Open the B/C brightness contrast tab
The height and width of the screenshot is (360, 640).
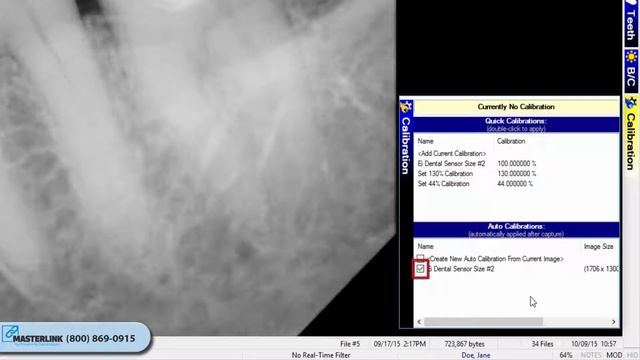pos(631,71)
